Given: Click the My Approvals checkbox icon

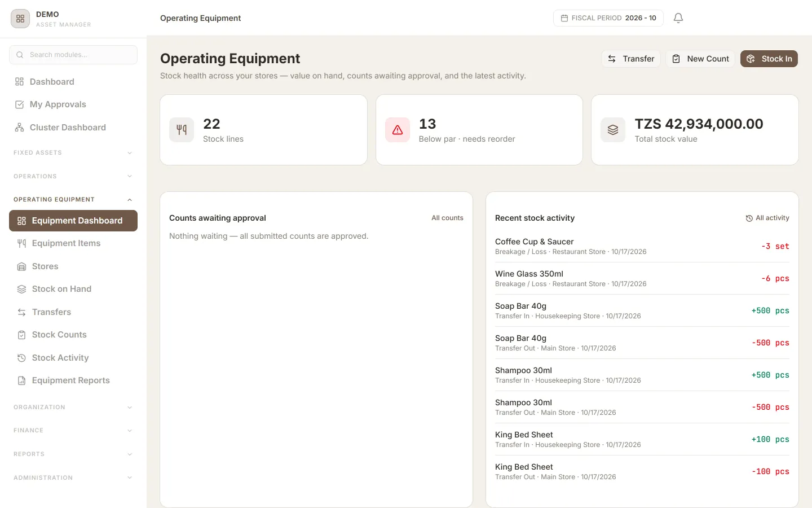Looking at the screenshot, I should coord(19,104).
